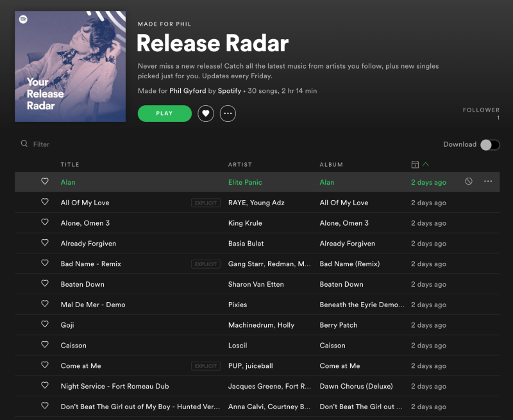Open Phil Gyford's profile link

[187, 91]
